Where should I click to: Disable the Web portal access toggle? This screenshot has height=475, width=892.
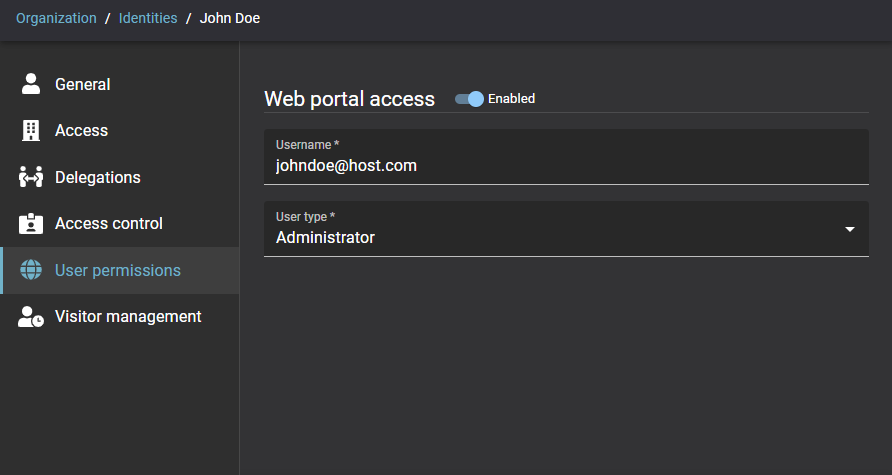pos(469,99)
